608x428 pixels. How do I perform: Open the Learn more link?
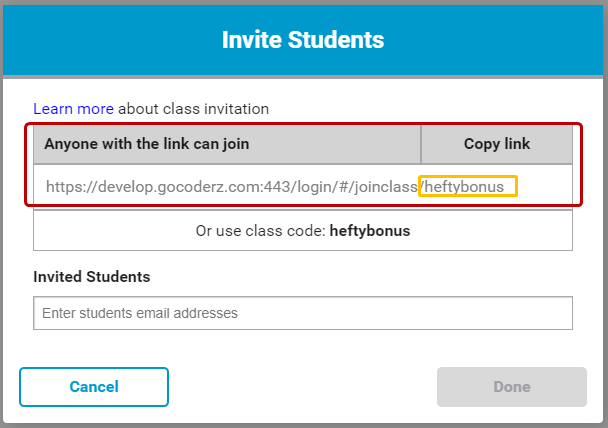click(x=73, y=108)
